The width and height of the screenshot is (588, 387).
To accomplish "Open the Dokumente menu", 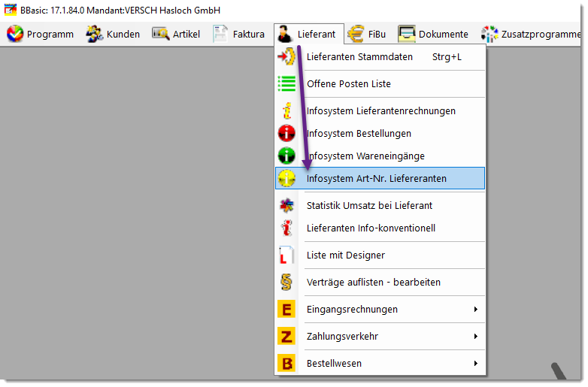I will [x=443, y=34].
